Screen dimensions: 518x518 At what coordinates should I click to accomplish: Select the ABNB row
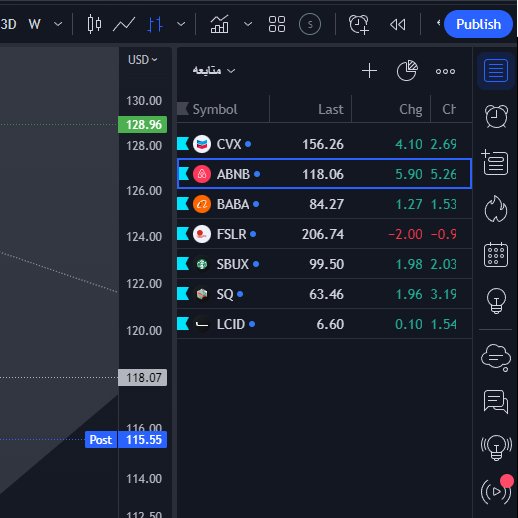point(324,174)
